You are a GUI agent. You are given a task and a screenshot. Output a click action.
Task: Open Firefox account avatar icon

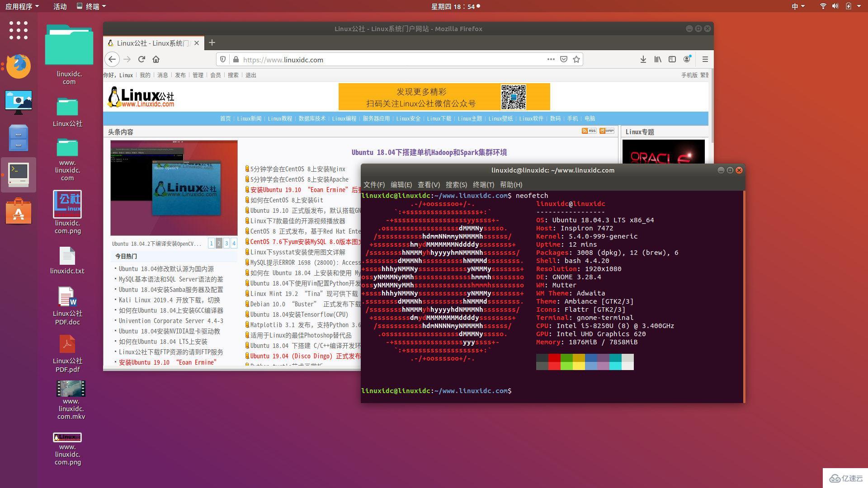pyautogui.click(x=687, y=59)
